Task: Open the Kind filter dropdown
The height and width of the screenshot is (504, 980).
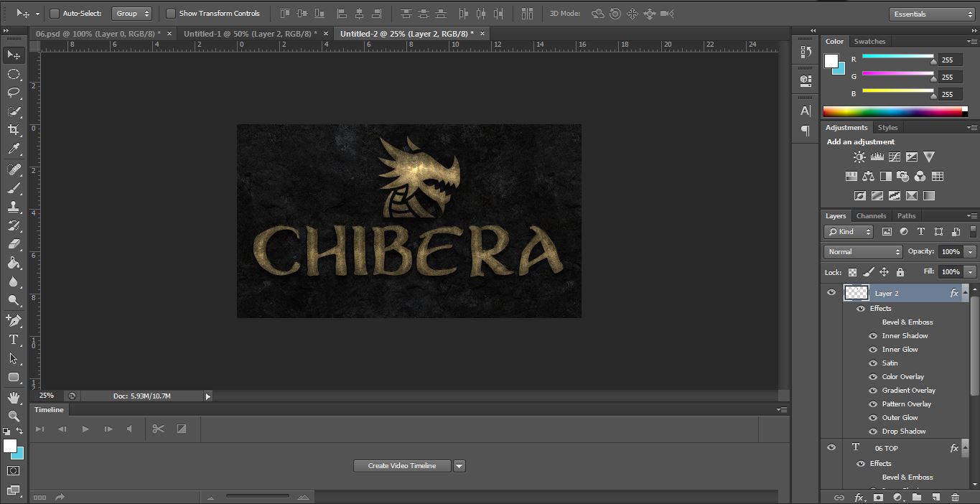Action: (x=849, y=231)
